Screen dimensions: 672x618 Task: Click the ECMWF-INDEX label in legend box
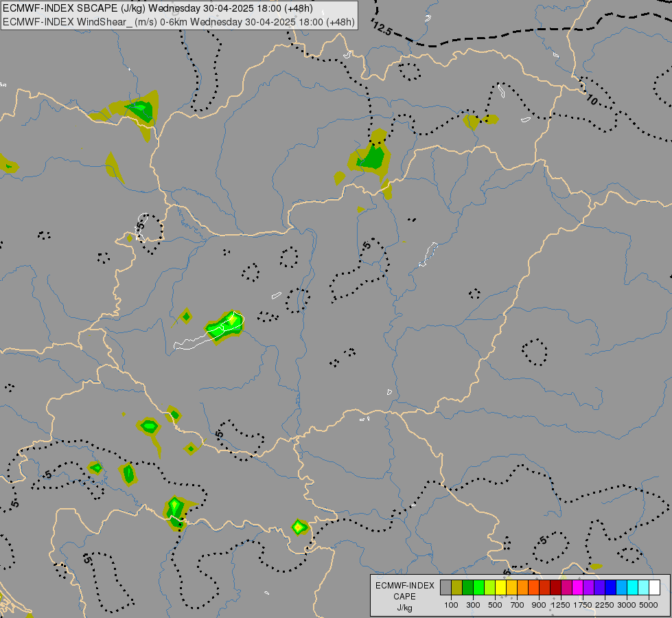pos(404,586)
